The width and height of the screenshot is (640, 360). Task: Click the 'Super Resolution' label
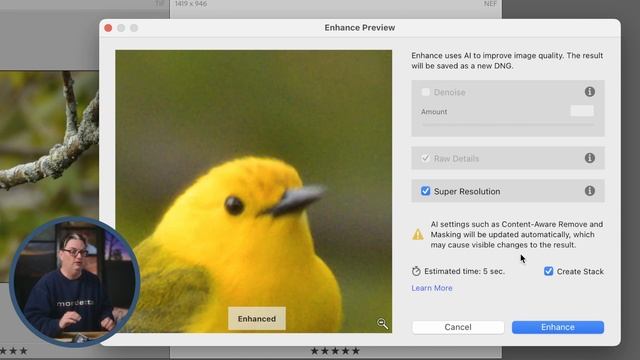click(x=467, y=191)
